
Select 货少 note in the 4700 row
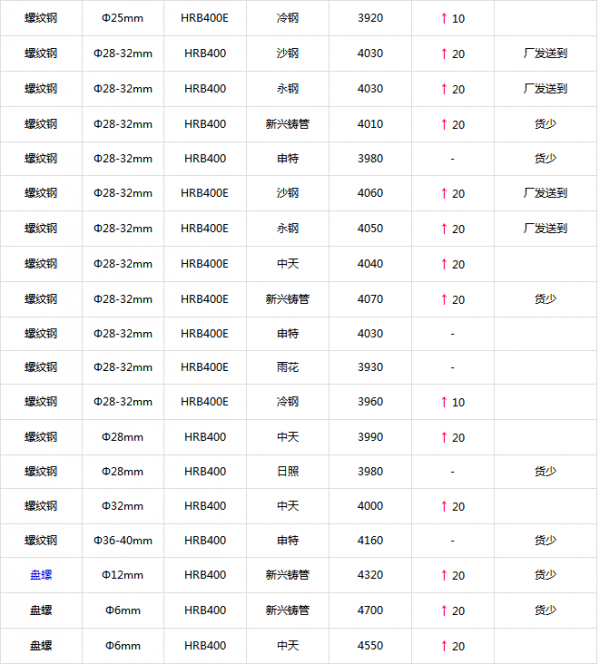[545, 610]
